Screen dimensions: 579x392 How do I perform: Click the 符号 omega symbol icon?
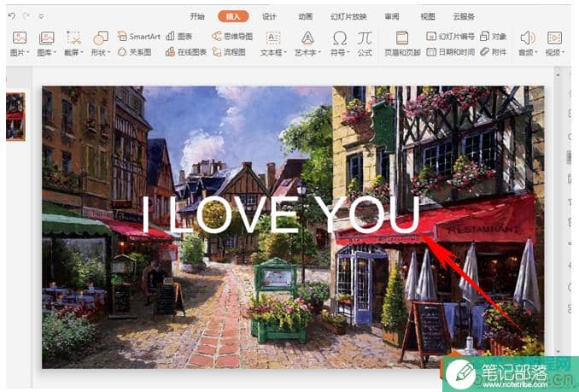pos(340,38)
